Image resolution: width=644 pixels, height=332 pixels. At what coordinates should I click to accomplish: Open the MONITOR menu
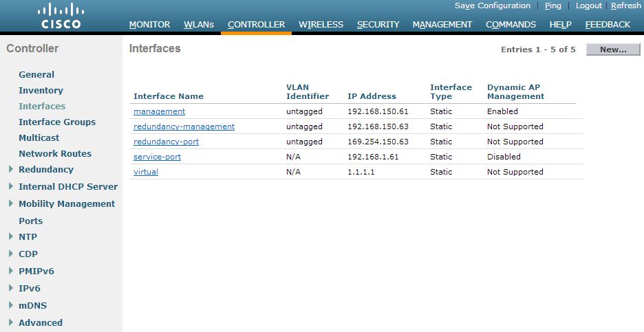click(149, 25)
